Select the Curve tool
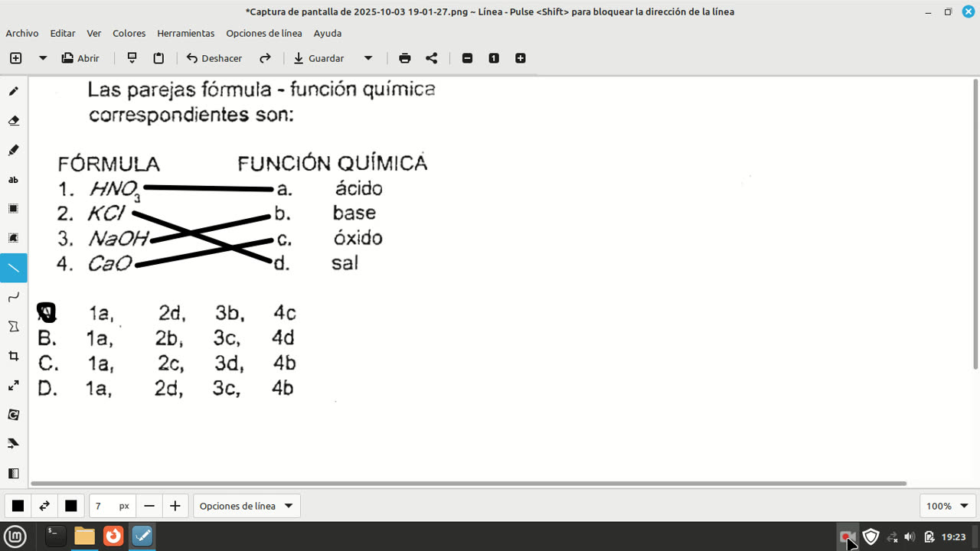This screenshot has width=980, height=551. 13,297
